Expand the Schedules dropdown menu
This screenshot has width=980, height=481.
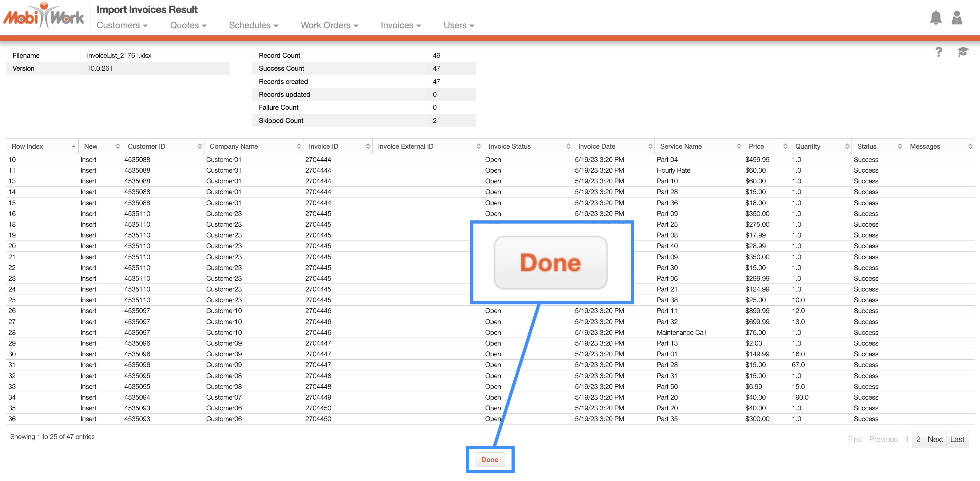(x=253, y=25)
